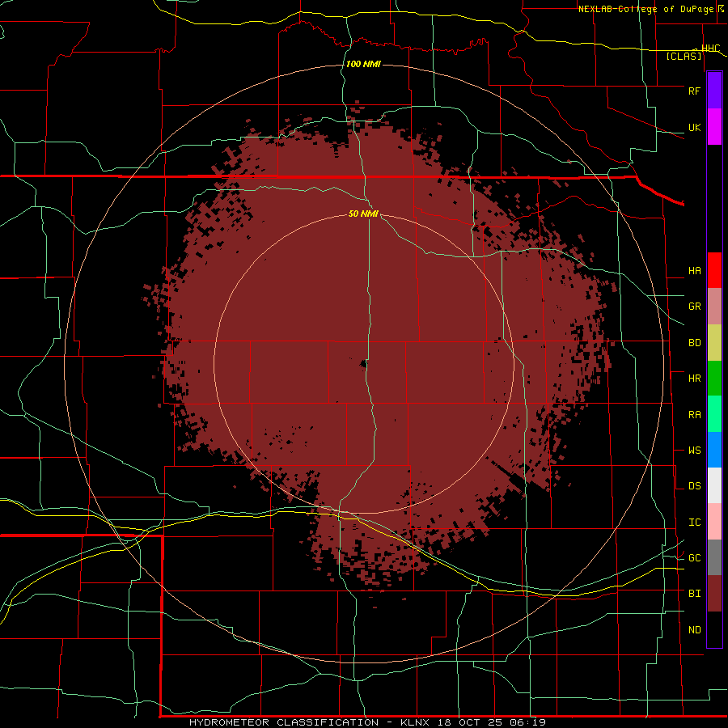Screen dimensions: 728x728
Task: Click the RA legend label
Action: pos(694,415)
